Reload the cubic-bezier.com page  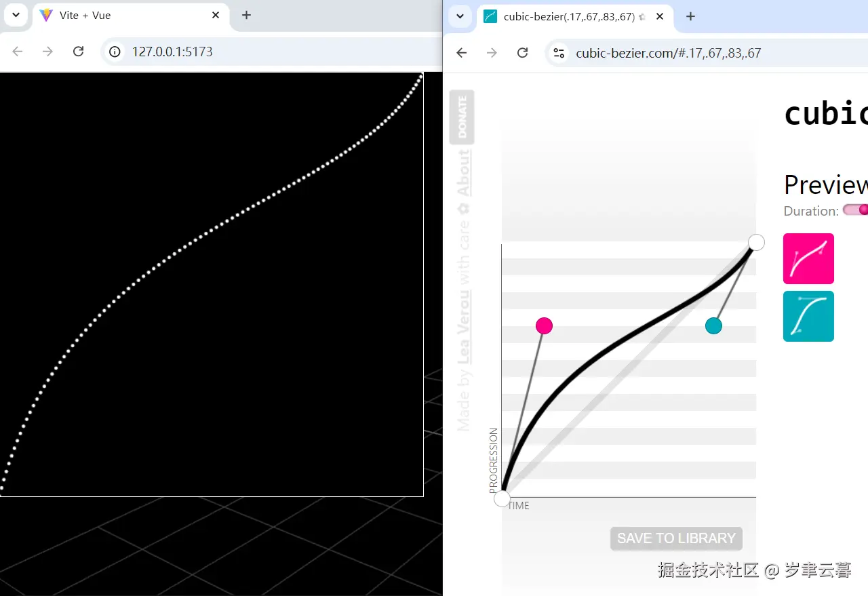tap(522, 52)
